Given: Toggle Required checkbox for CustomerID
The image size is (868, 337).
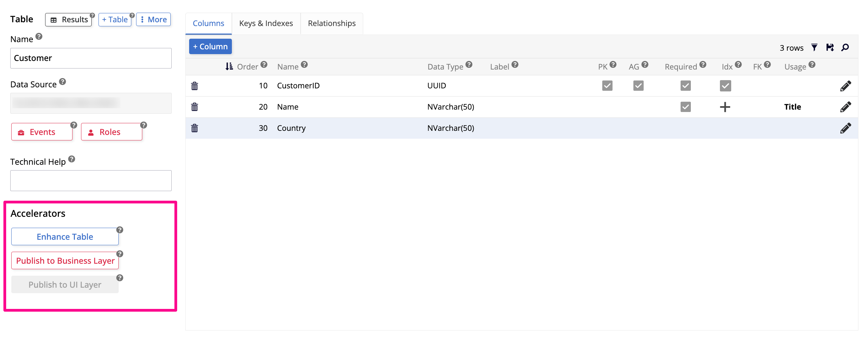Looking at the screenshot, I should (686, 86).
